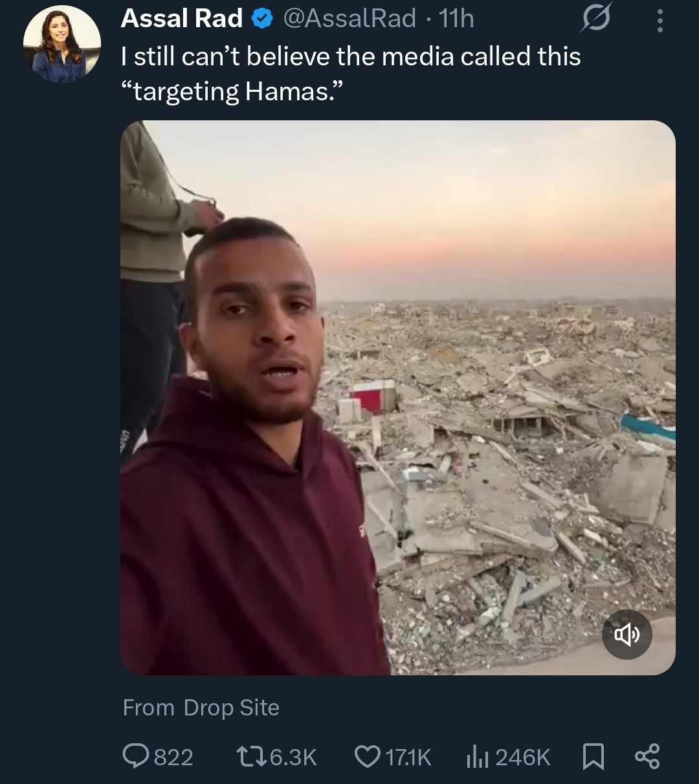Click the 6.3K repost count

click(293, 757)
